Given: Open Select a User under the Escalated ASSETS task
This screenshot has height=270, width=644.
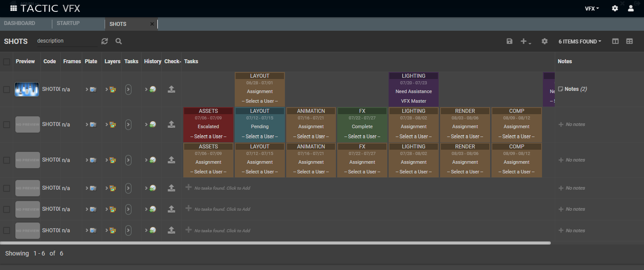Looking at the screenshot, I should pyautogui.click(x=208, y=137).
